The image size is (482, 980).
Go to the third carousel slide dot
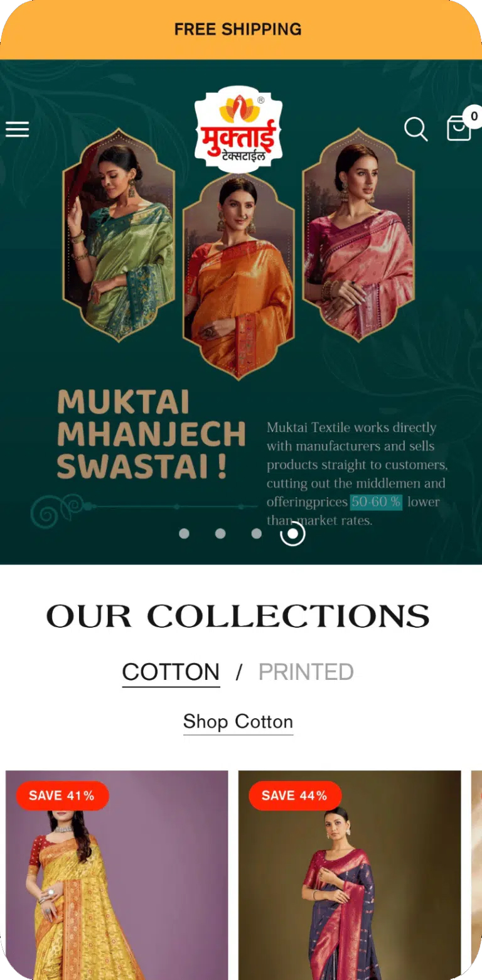point(256,534)
